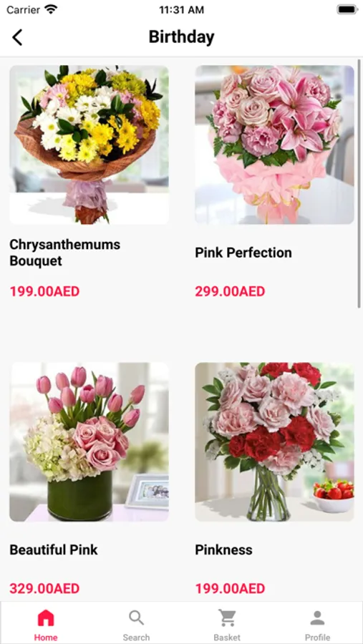Open the Chrysanthemums Bouquet title
363x644 pixels.
coord(65,253)
